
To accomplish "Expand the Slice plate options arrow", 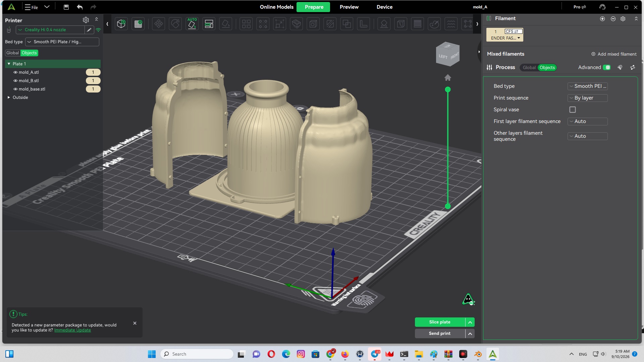I will [470, 322].
